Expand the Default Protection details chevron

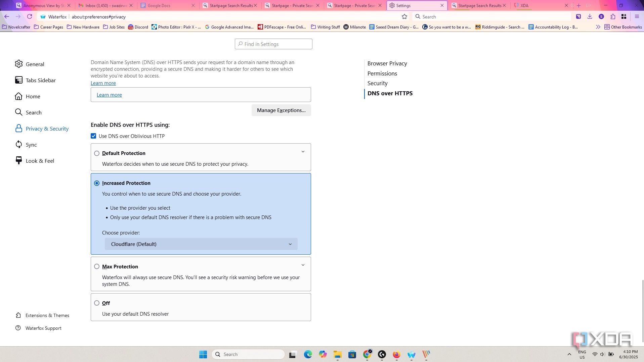point(303,152)
